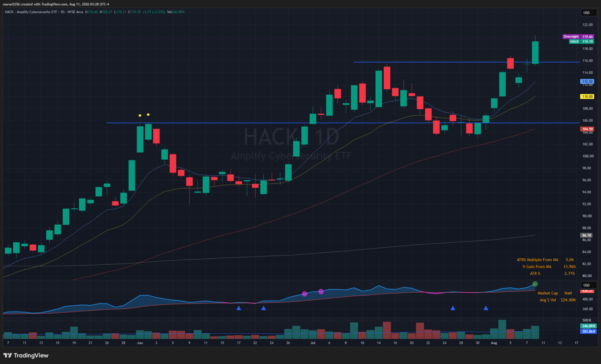The height and width of the screenshot is (364, 601).
Task: Select the green HACK 119.19 price label
Action: coord(581,41)
